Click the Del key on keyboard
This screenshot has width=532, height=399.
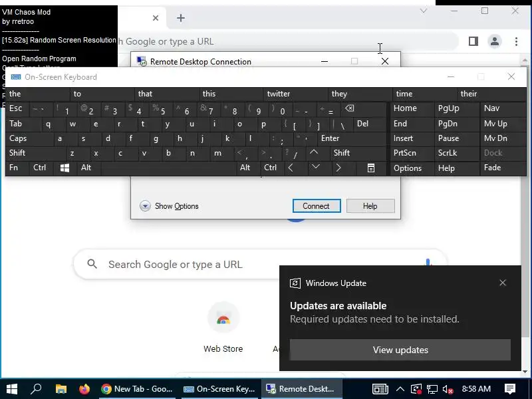pyautogui.click(x=370, y=124)
